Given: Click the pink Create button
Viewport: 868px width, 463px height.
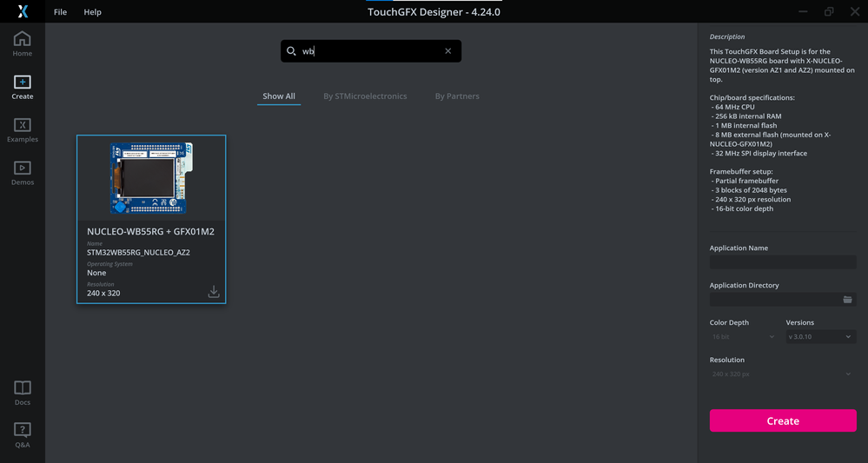Looking at the screenshot, I should (783, 420).
